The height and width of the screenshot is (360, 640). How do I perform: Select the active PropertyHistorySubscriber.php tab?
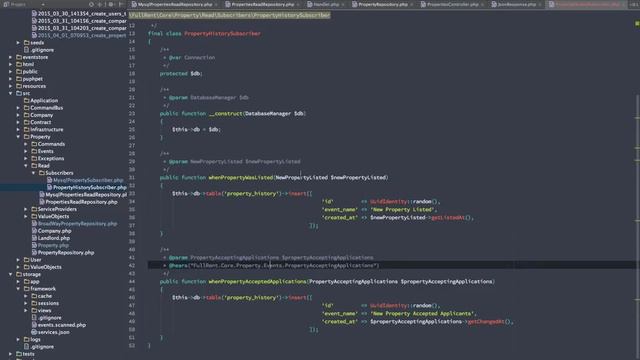pyautogui.click(x=587, y=4)
